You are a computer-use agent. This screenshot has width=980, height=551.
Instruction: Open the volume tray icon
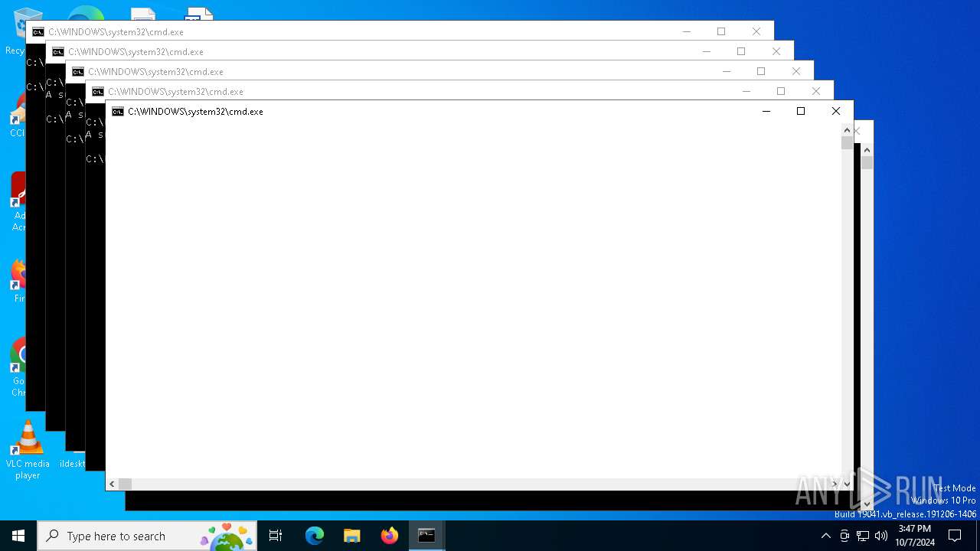coord(881,536)
